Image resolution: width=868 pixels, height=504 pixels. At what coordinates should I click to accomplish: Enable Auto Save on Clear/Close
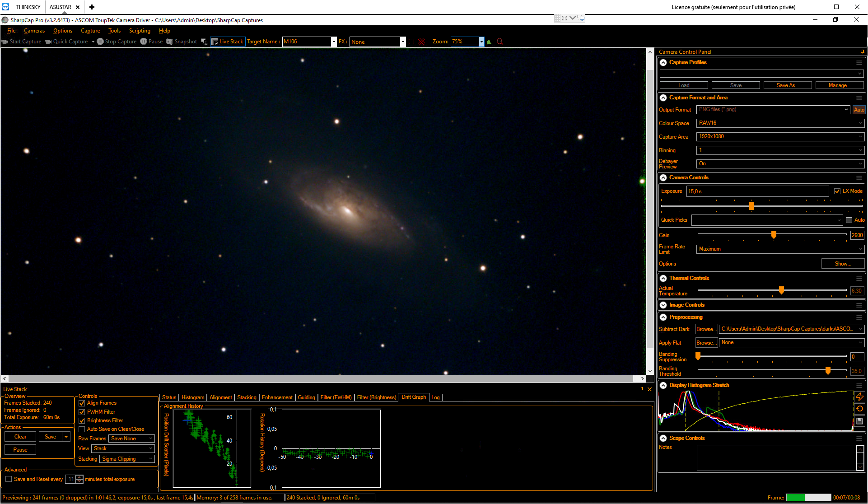click(x=82, y=429)
